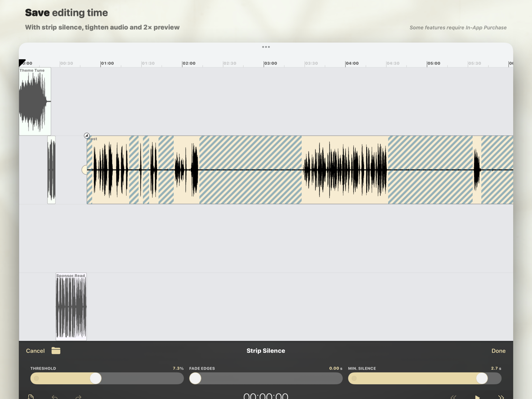
Task: Tap the Undo arrow icon
Action: [x=54, y=397]
